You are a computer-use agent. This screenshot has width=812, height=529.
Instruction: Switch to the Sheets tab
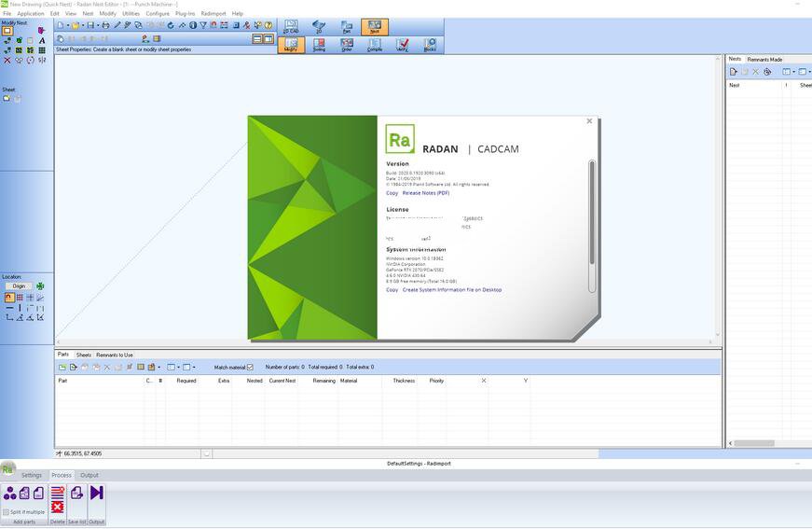point(83,355)
